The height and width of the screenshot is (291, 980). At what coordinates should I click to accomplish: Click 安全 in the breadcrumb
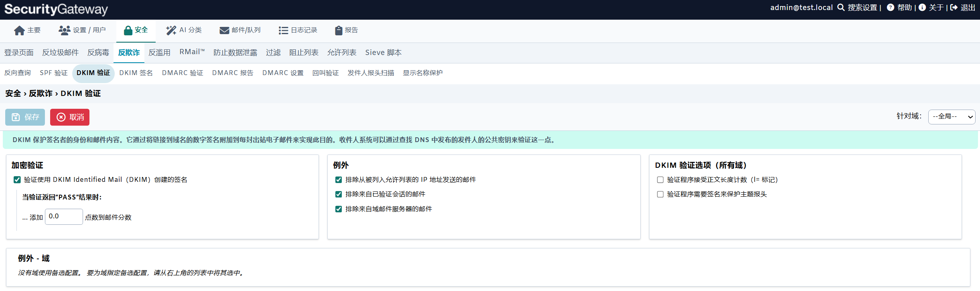pyautogui.click(x=13, y=94)
